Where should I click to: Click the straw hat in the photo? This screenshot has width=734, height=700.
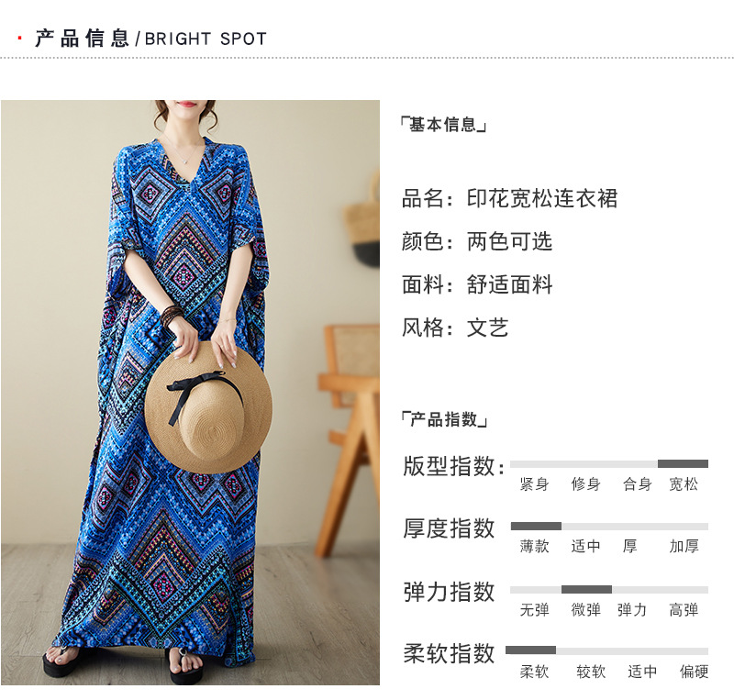click(x=208, y=407)
